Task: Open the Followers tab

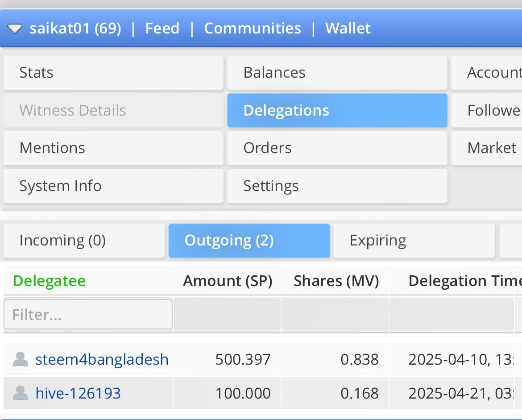Action: 487,110
